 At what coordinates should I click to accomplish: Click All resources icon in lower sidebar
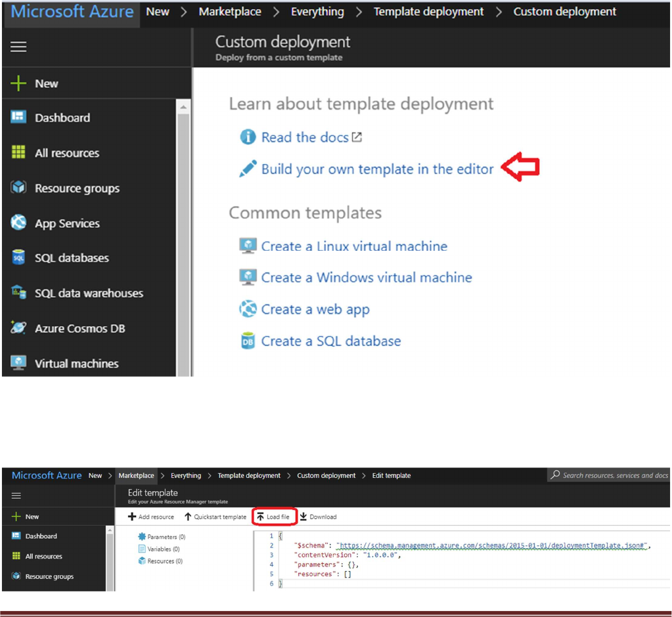point(16,556)
